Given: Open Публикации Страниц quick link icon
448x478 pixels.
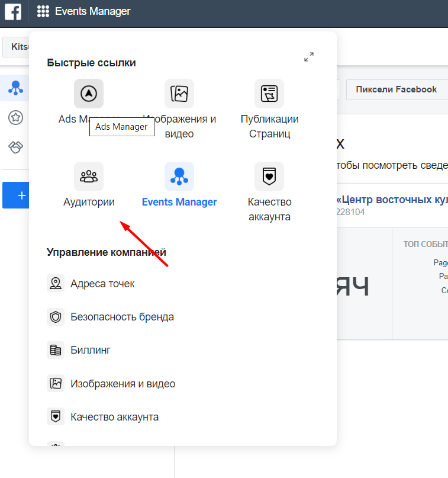Looking at the screenshot, I should pyautogui.click(x=269, y=94).
